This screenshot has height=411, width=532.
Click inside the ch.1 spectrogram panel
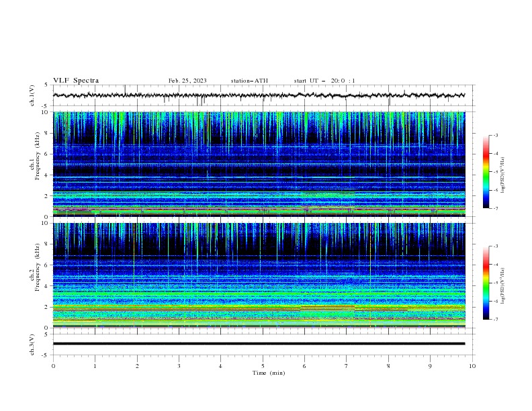coord(259,164)
